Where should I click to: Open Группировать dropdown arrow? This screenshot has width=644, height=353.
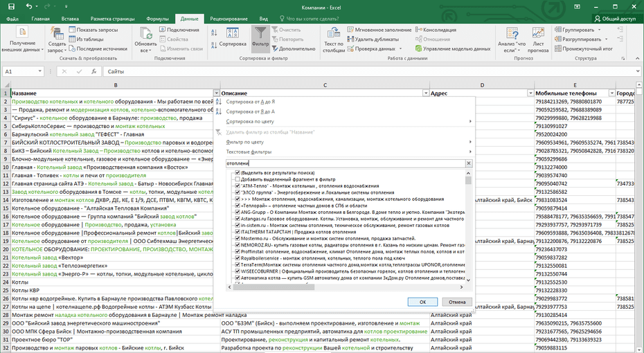click(599, 30)
